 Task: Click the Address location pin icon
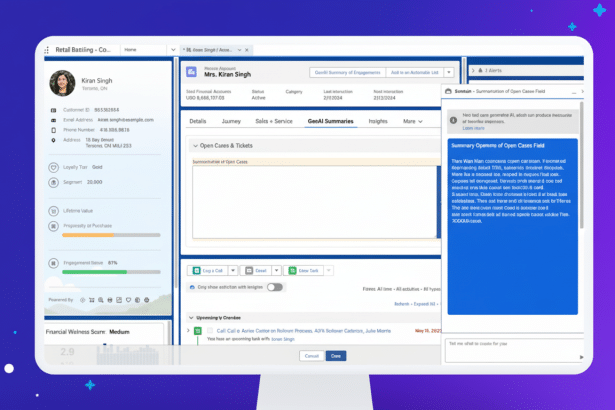click(53, 140)
